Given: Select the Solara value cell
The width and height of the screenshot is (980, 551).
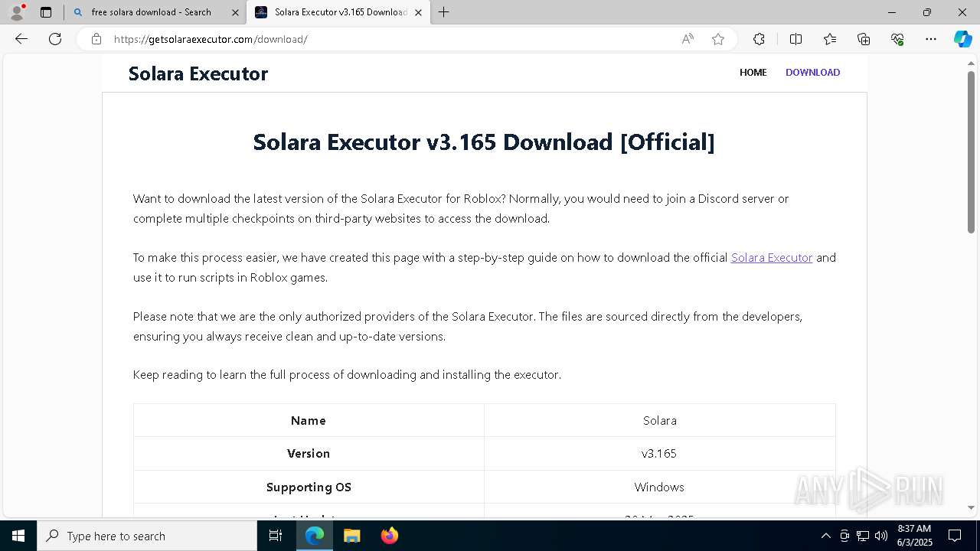Looking at the screenshot, I should pyautogui.click(x=660, y=420).
